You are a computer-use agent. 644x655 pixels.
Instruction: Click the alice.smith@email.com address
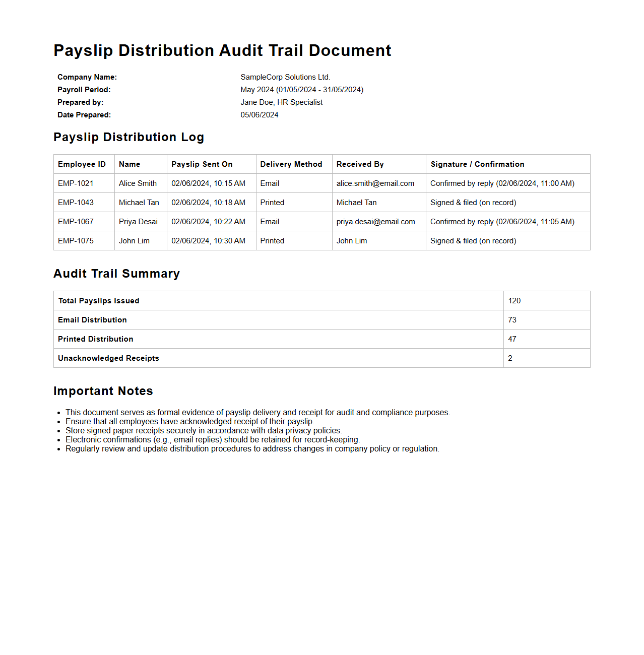tap(375, 183)
